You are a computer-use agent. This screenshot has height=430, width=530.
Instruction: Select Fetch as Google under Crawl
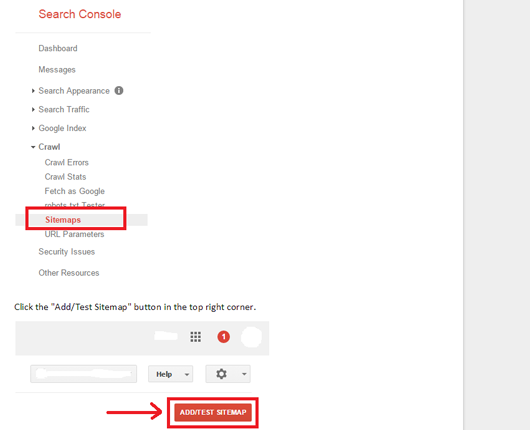click(x=74, y=191)
